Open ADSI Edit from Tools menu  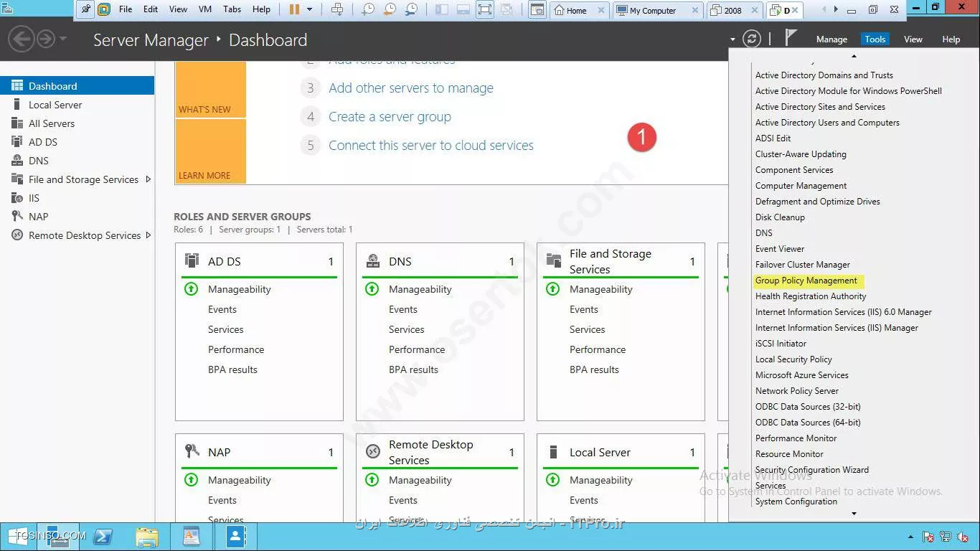point(773,138)
